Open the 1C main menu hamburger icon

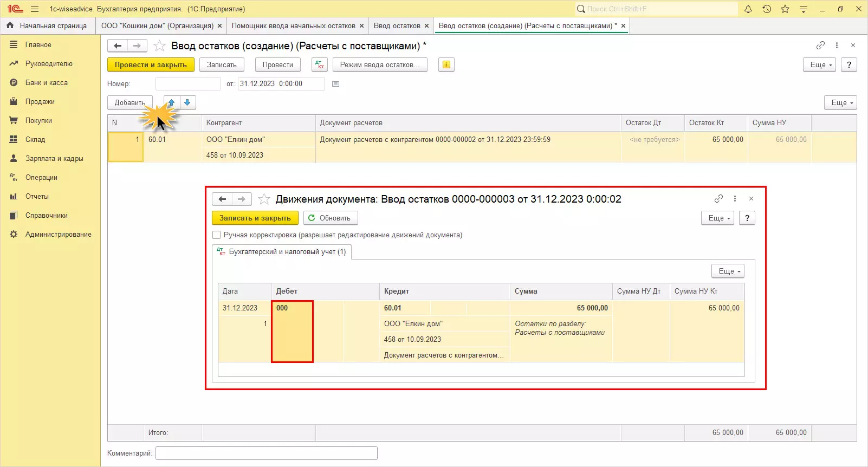coord(35,9)
